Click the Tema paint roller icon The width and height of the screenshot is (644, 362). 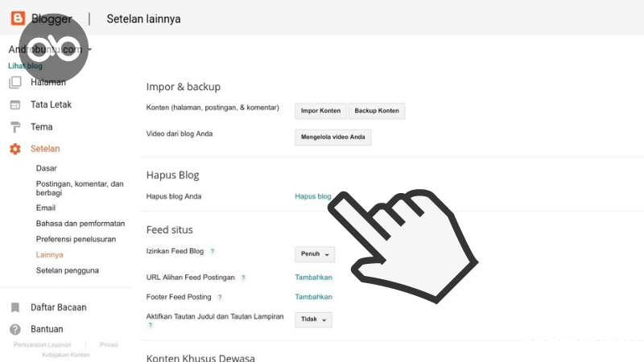pyautogui.click(x=15, y=127)
